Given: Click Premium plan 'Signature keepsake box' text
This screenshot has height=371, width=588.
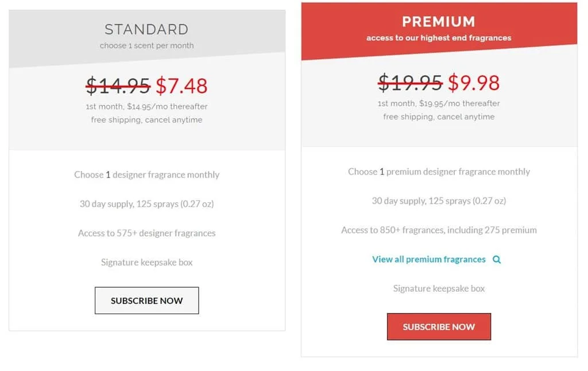Looking at the screenshot, I should click(x=439, y=288).
